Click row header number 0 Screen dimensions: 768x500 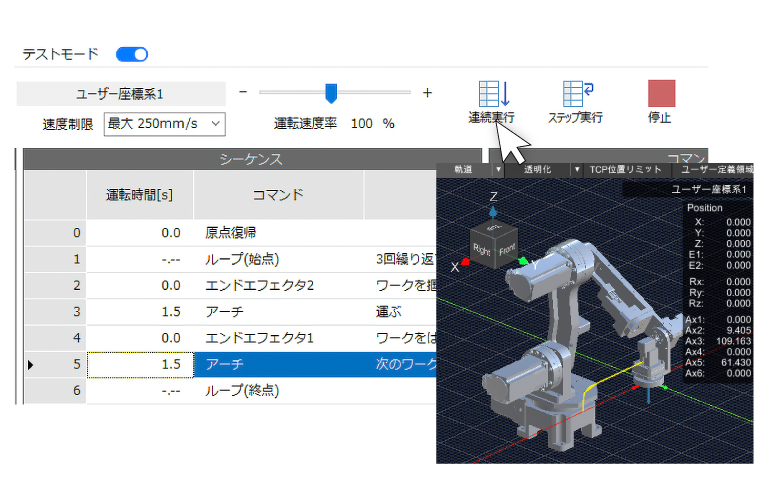(x=55, y=233)
